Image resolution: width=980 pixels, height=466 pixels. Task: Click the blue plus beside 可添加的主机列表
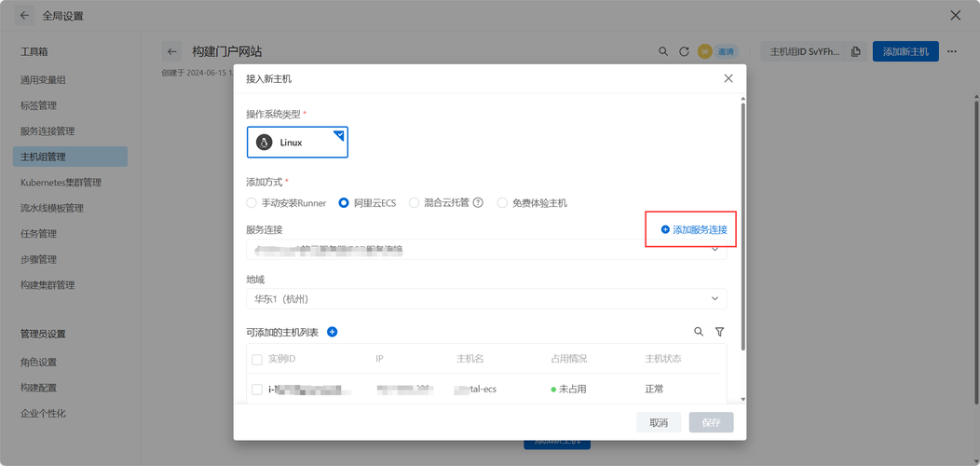333,332
